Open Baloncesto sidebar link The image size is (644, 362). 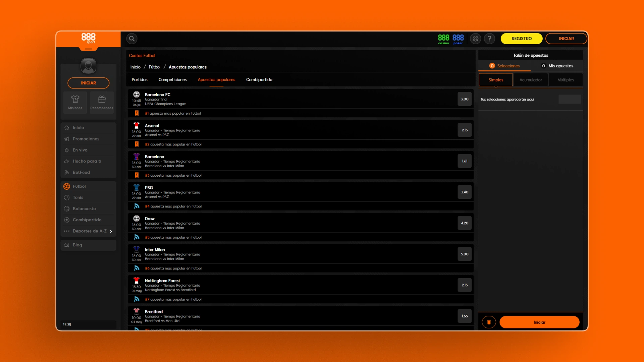84,208
